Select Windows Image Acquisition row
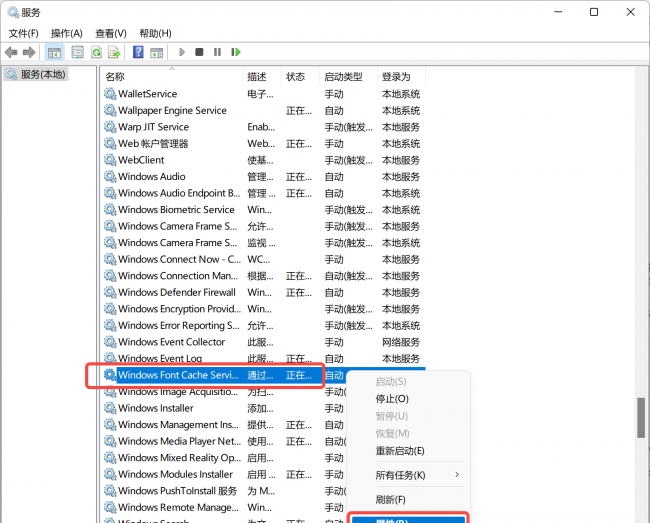 [224, 392]
